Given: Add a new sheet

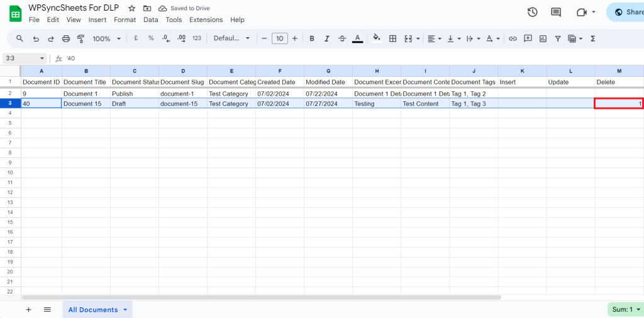Looking at the screenshot, I should [x=28, y=310].
